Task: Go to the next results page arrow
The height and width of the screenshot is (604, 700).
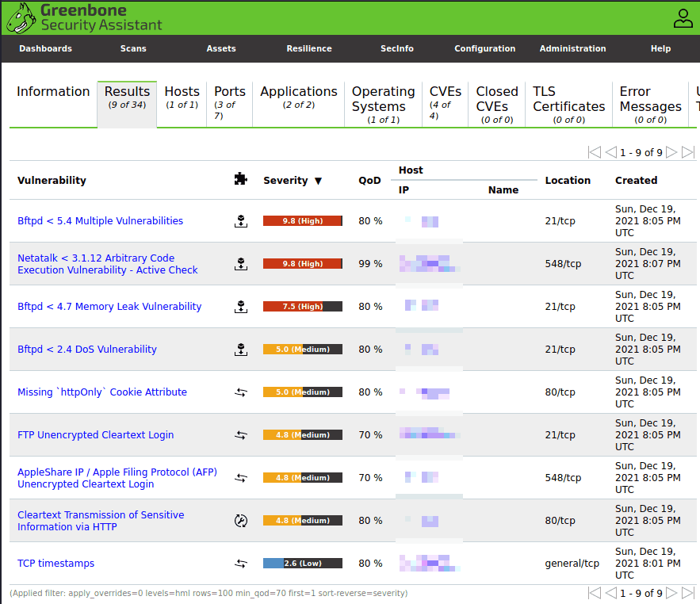Action: pos(671,152)
